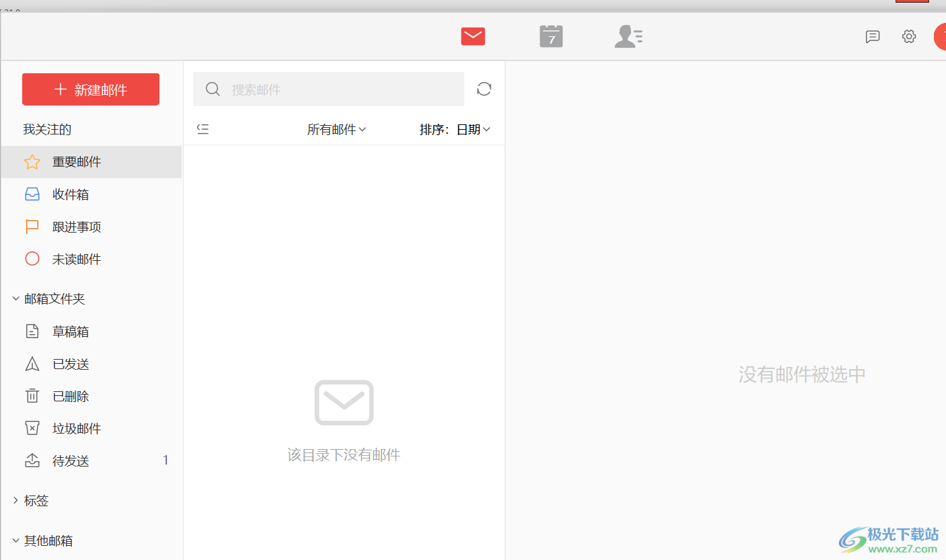Screen dimensions: 946x560
Task: Click the flag icon of 跟进事项
Action: 32,227
